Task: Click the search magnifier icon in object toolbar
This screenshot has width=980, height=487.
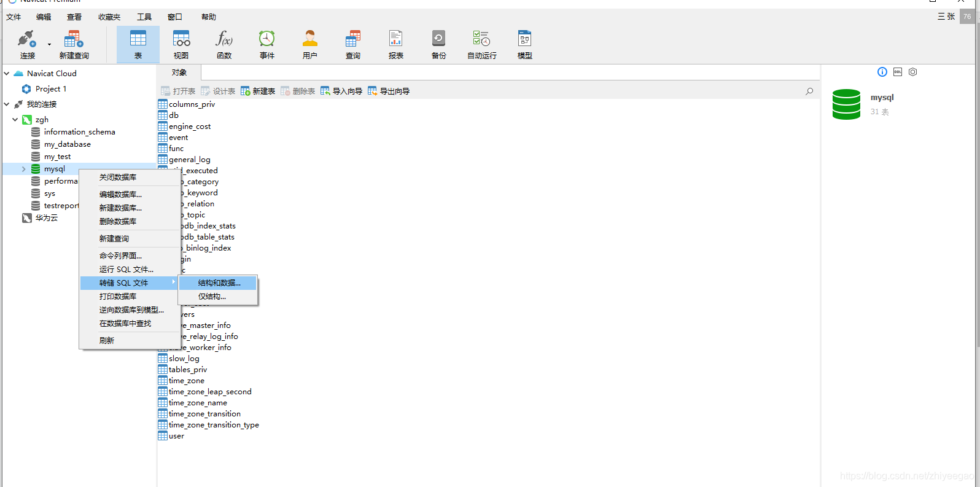Action: (809, 91)
